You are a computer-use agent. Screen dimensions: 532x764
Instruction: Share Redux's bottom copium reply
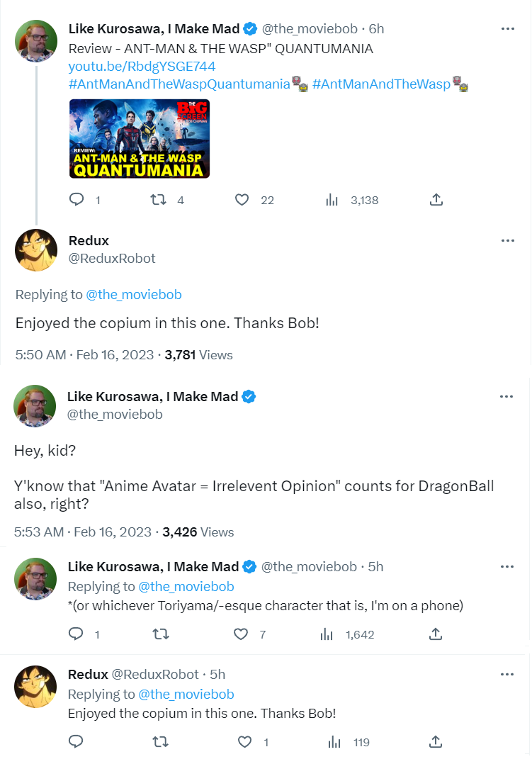[x=436, y=742]
